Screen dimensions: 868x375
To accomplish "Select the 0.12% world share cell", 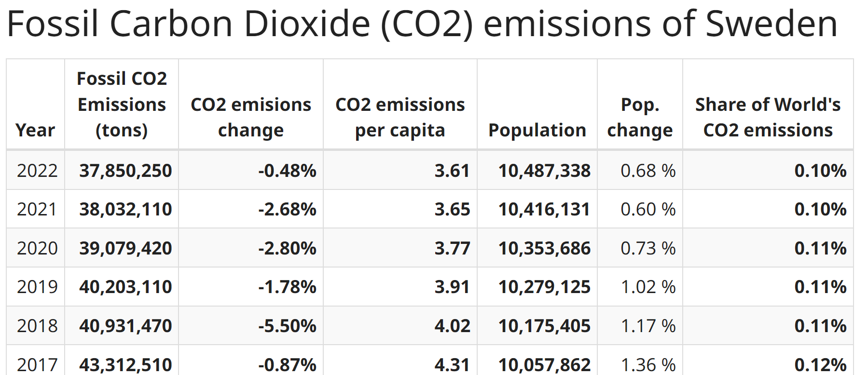I will 820,364.
